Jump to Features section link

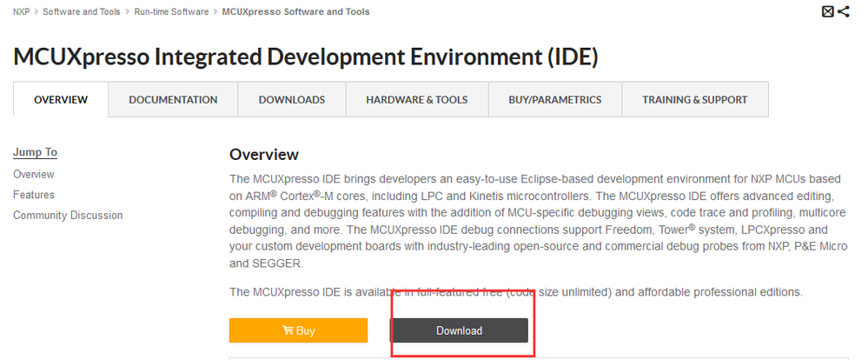pos(34,195)
